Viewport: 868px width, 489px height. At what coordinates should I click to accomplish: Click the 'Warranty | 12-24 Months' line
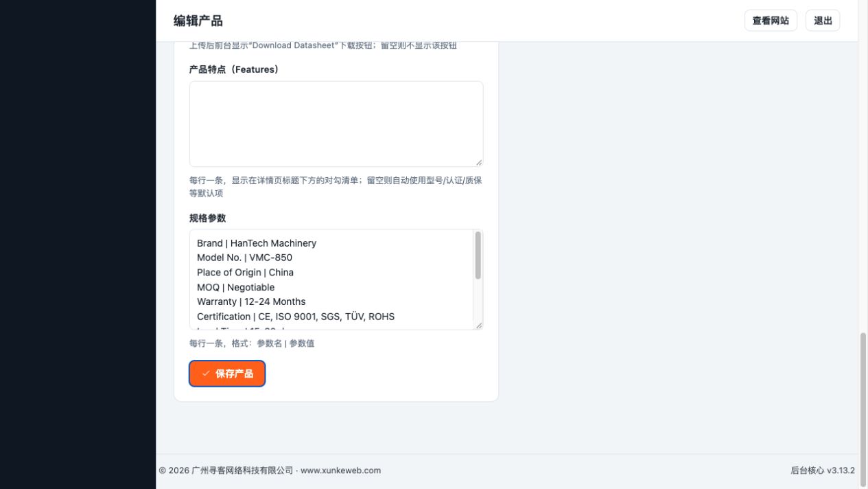(251, 302)
